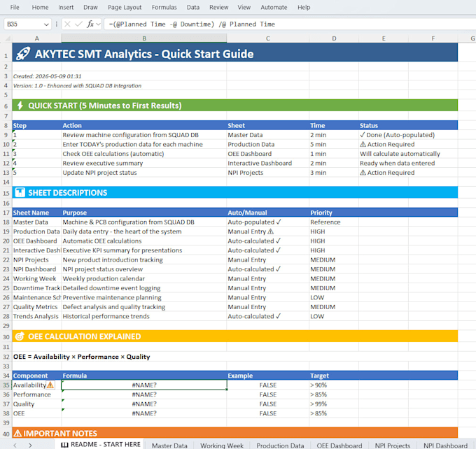476x449 pixels.
Task: Click the Cancel (X) formula bar icon
Action: click(x=67, y=24)
